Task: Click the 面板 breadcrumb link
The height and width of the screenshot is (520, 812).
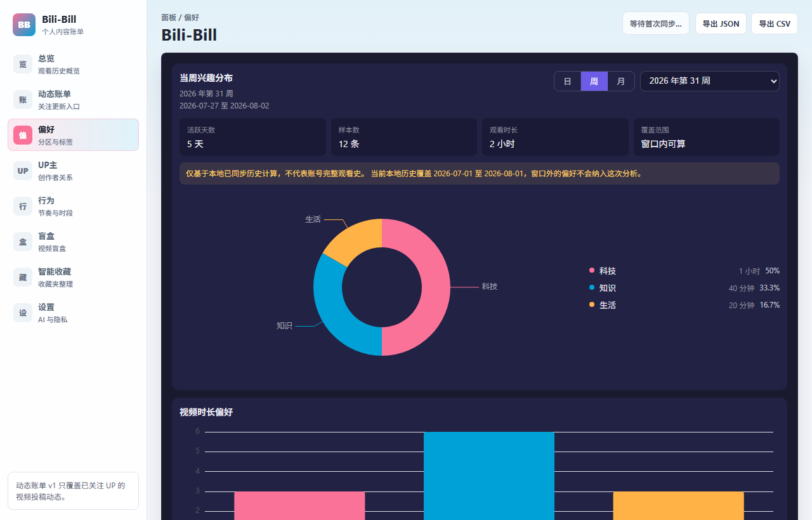Action: click(169, 18)
